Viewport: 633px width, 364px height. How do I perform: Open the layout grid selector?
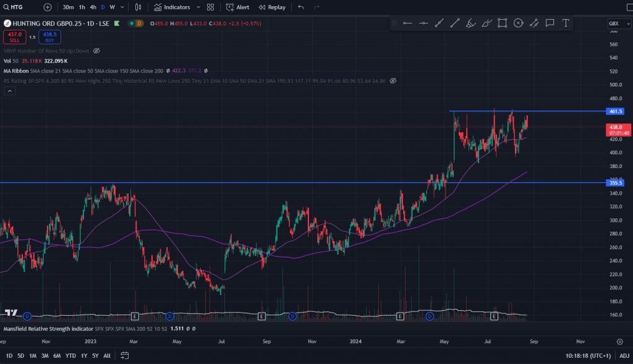[x=211, y=7]
